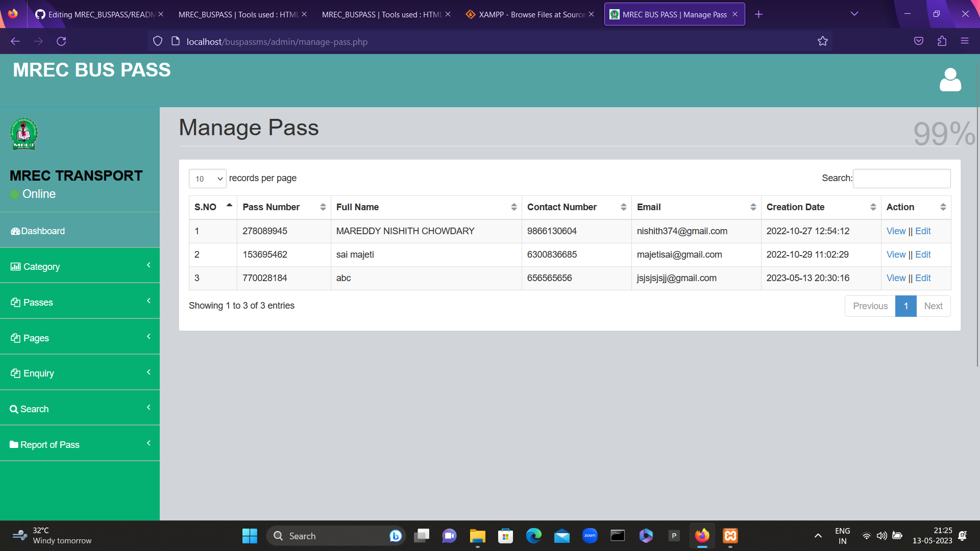The height and width of the screenshot is (551, 980).
Task: Open the Dashboard sidebar item
Action: tap(80, 231)
